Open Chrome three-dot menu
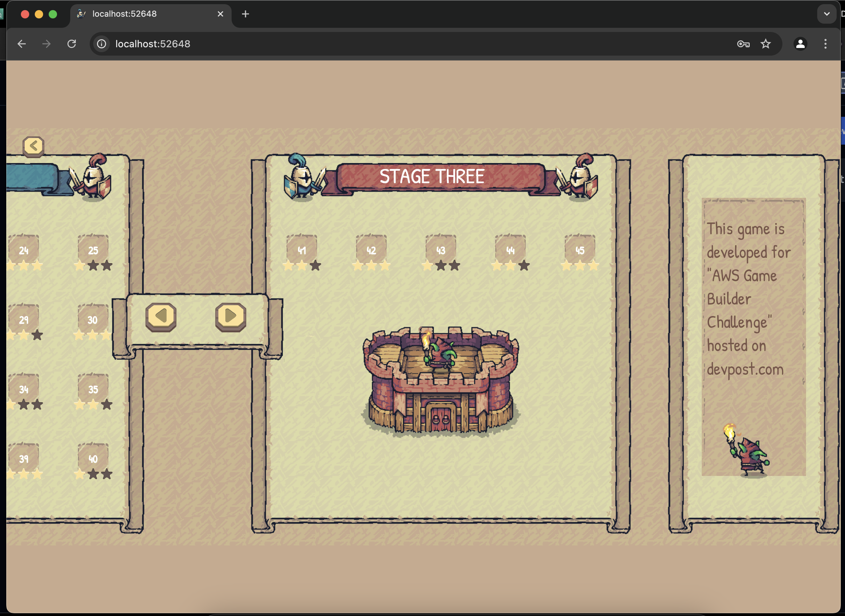845x616 pixels. pos(825,44)
